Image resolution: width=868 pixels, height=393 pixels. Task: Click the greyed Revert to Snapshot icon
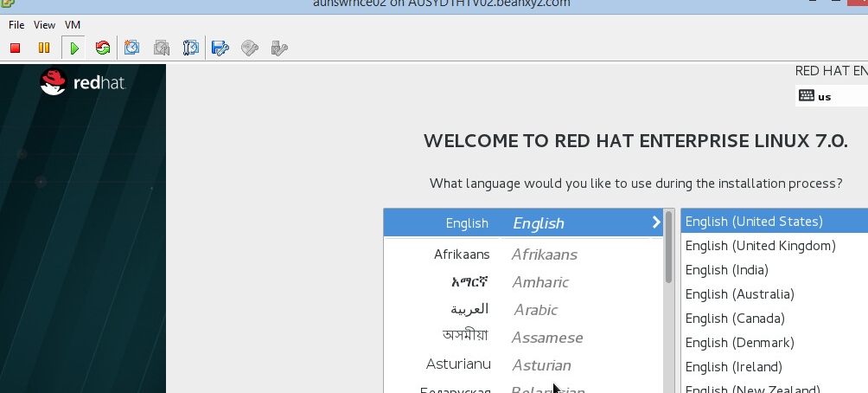pyautogui.click(x=161, y=48)
